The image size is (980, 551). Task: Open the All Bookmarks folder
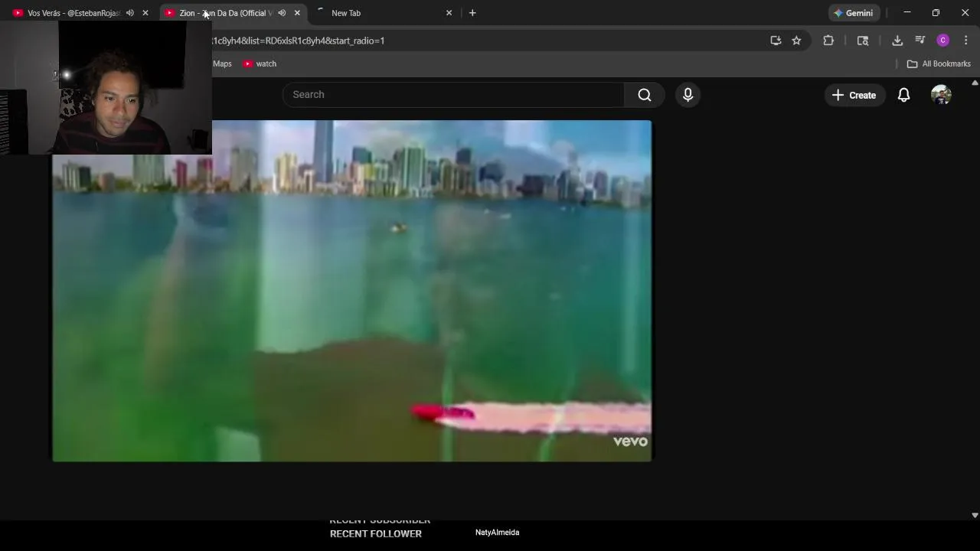(939, 64)
